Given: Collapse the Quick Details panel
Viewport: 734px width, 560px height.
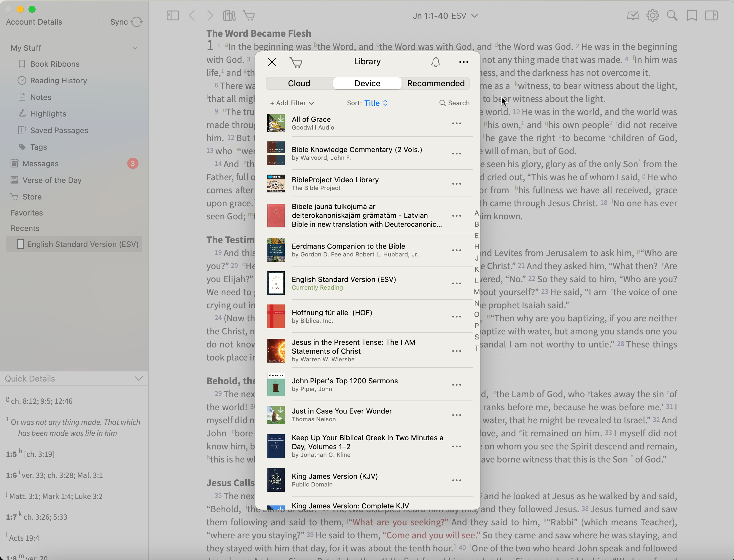Looking at the screenshot, I should [139, 379].
